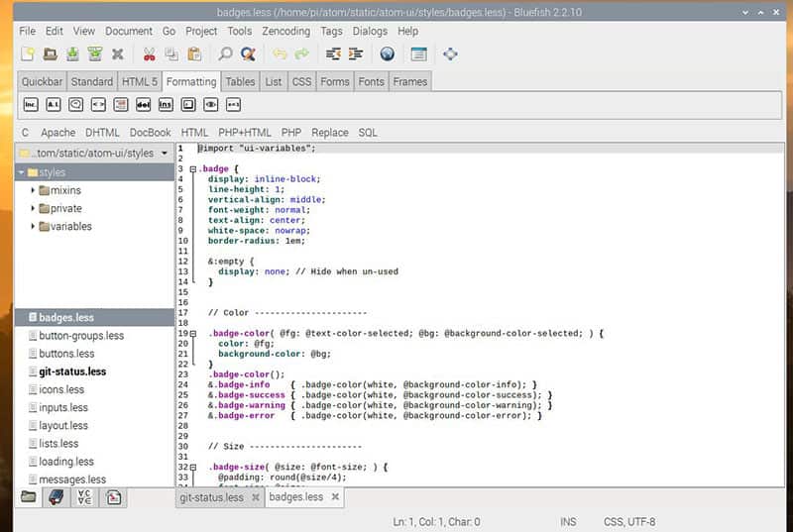793x532 pixels.
Task: Expand the private folder
Action: coord(33,208)
